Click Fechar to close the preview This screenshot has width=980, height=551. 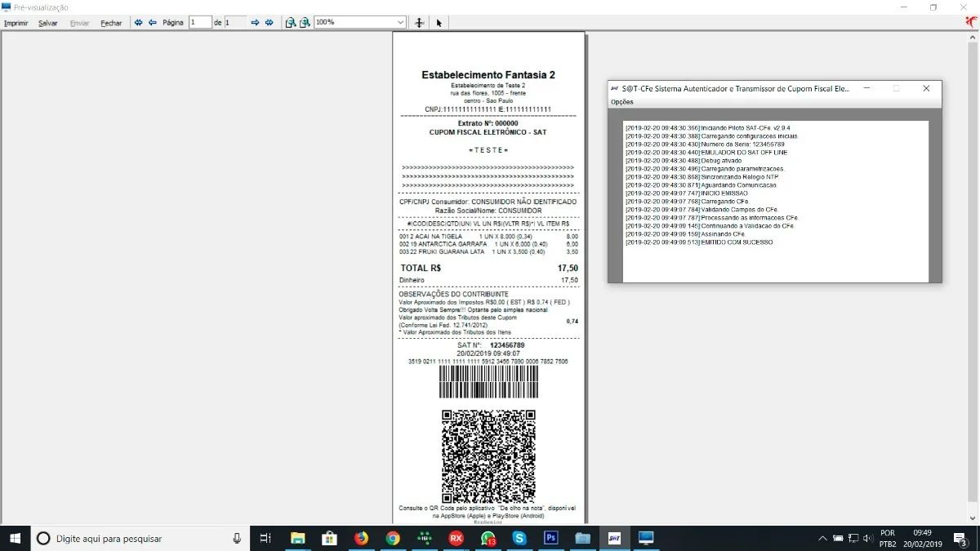pyautogui.click(x=111, y=23)
